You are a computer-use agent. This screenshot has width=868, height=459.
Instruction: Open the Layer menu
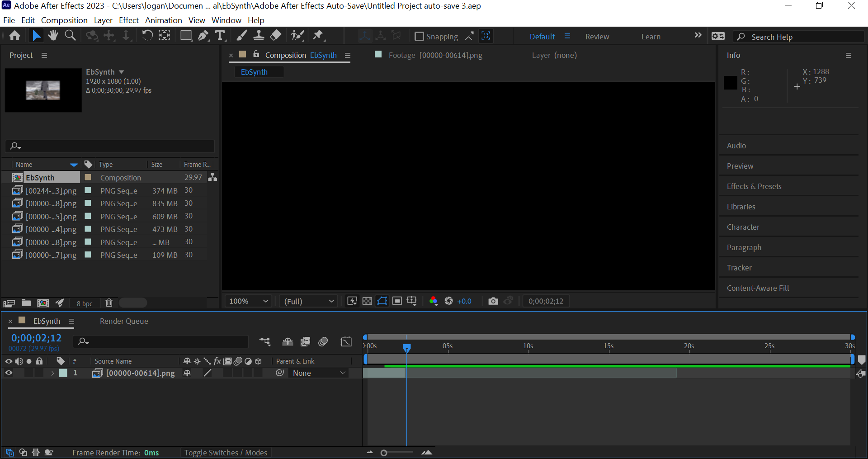click(x=103, y=20)
